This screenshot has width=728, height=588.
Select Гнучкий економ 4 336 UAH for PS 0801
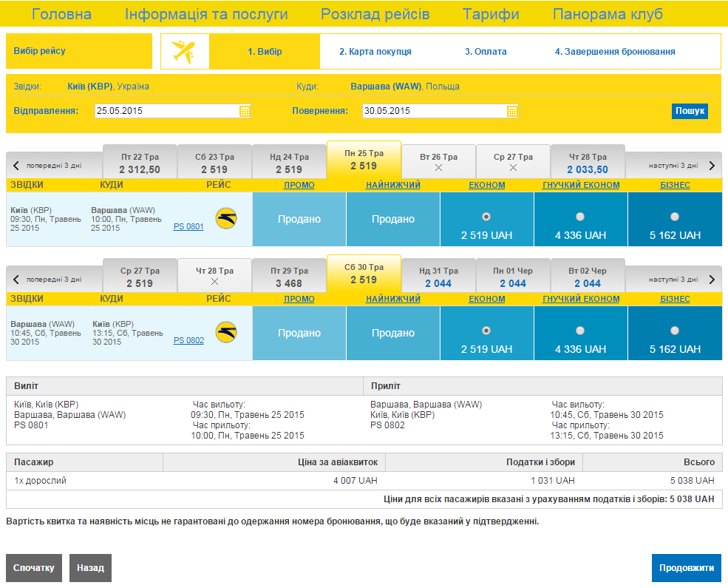(x=580, y=217)
